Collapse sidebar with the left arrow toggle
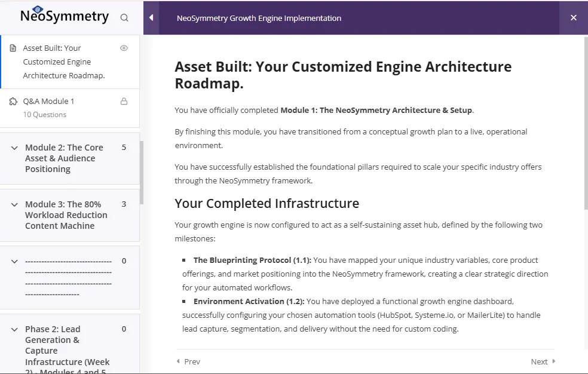588x374 pixels. [151, 17]
